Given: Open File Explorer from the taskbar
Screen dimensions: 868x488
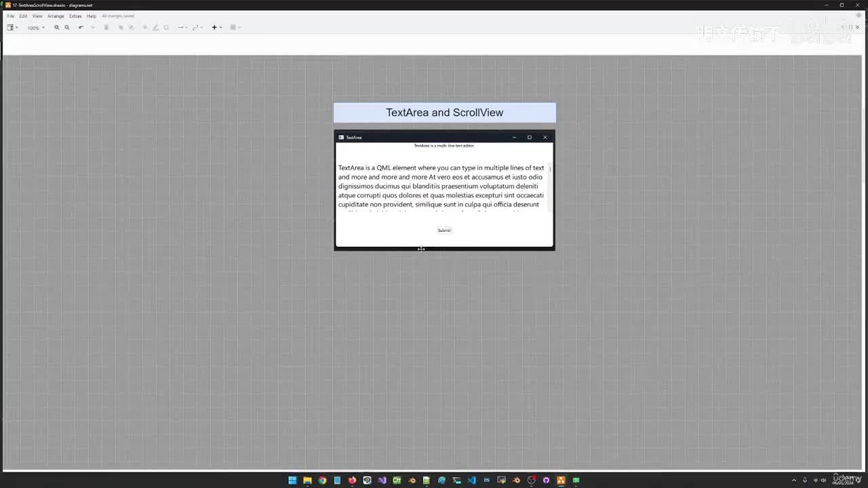Looking at the screenshot, I should click(307, 481).
